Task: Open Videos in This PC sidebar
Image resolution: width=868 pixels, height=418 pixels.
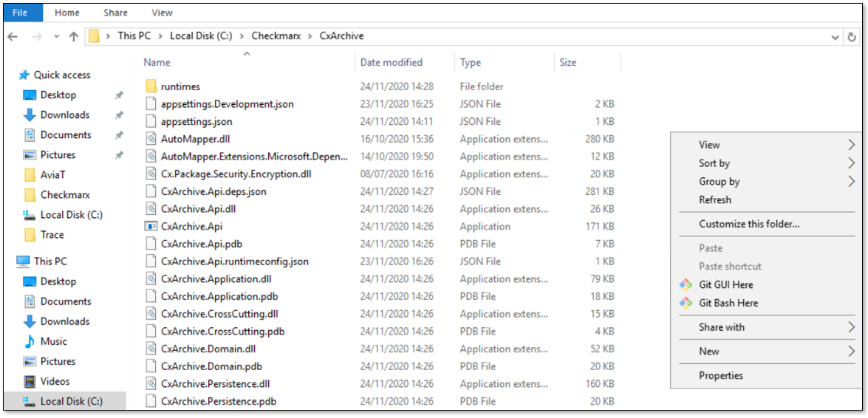Action: point(55,382)
